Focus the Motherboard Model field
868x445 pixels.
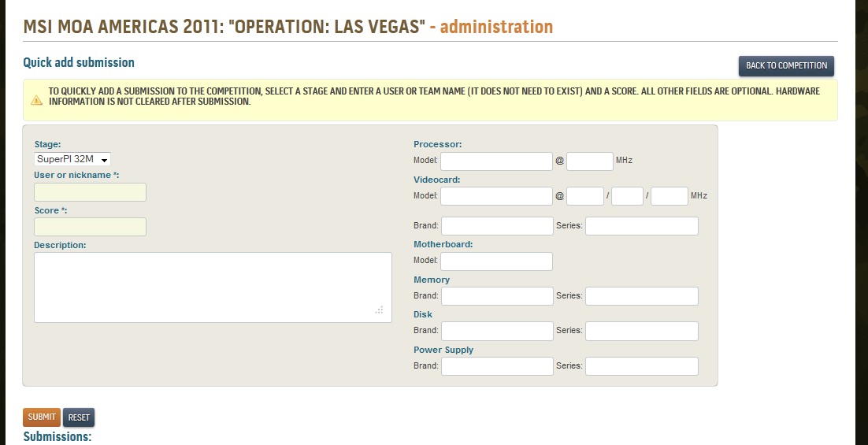tap(496, 261)
